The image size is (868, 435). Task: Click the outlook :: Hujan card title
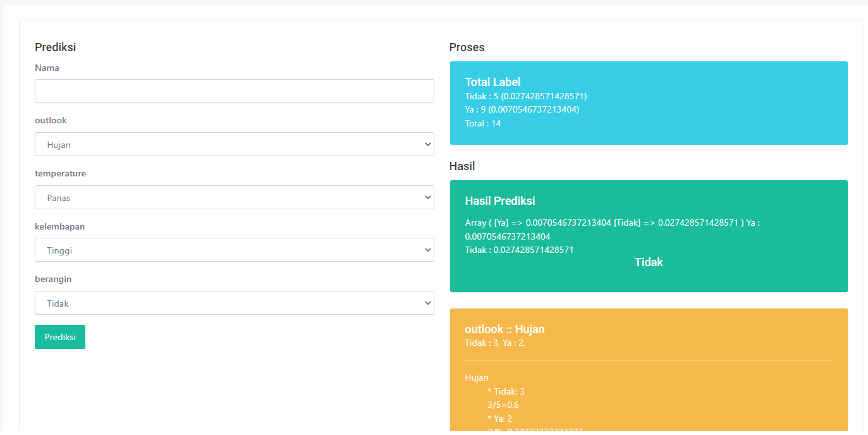[504, 329]
